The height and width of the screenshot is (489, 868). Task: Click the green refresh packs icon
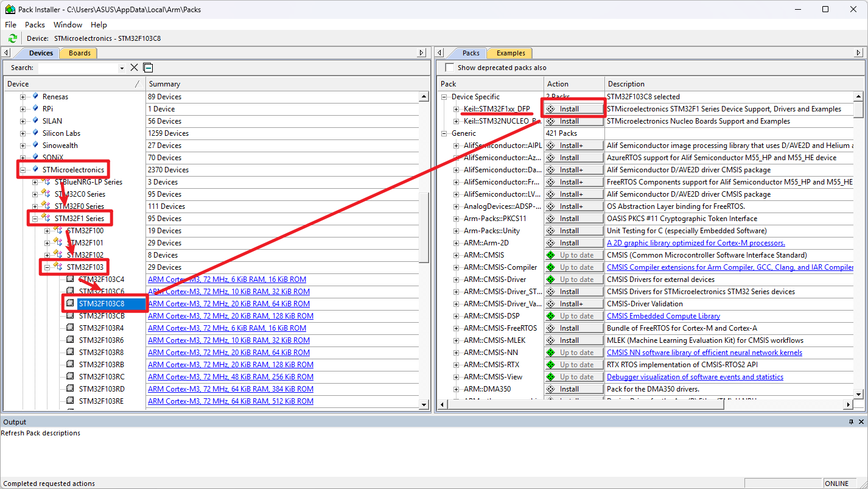click(x=12, y=38)
